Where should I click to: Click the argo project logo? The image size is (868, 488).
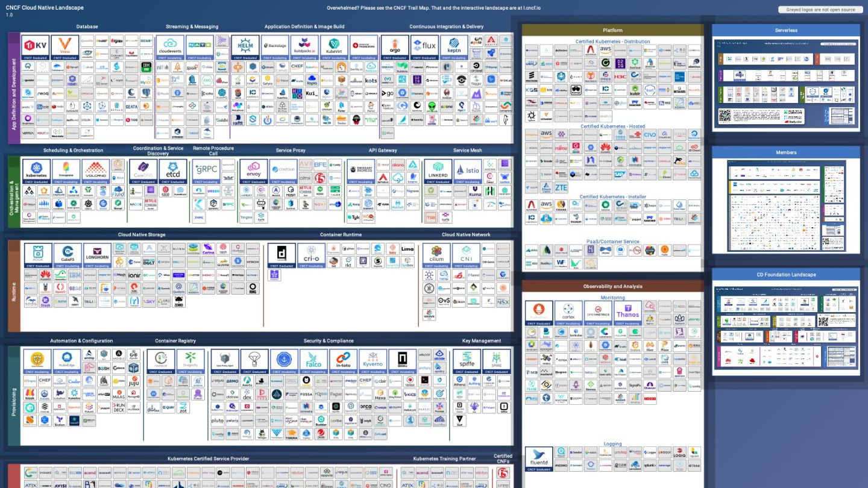(395, 48)
